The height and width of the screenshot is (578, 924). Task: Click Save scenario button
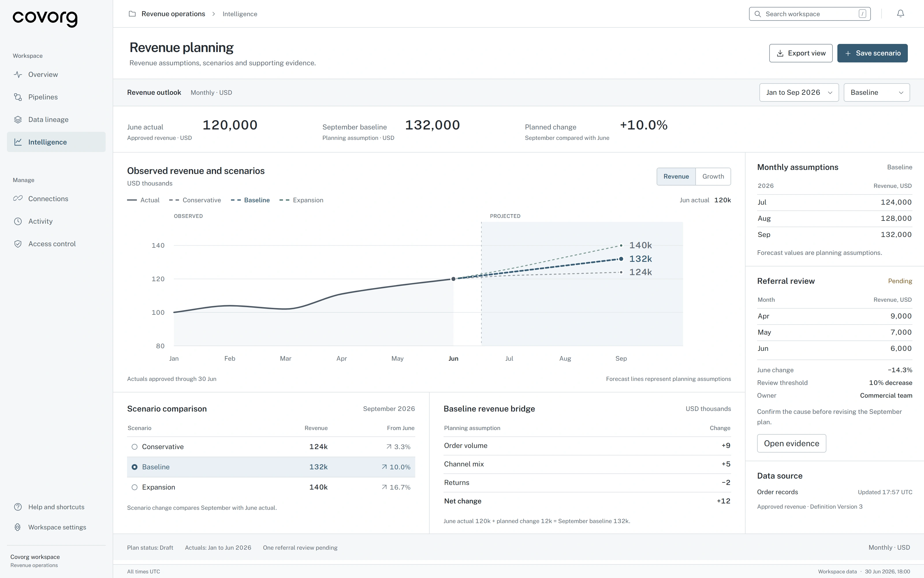pos(872,53)
